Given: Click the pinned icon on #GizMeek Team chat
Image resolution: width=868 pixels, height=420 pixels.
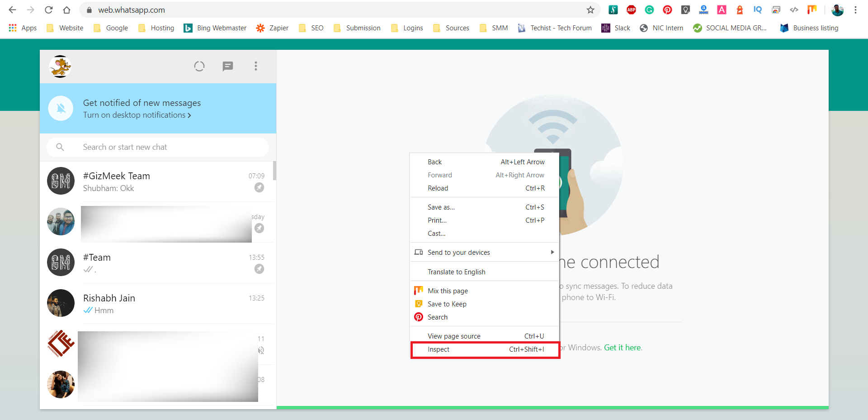Looking at the screenshot, I should [259, 187].
